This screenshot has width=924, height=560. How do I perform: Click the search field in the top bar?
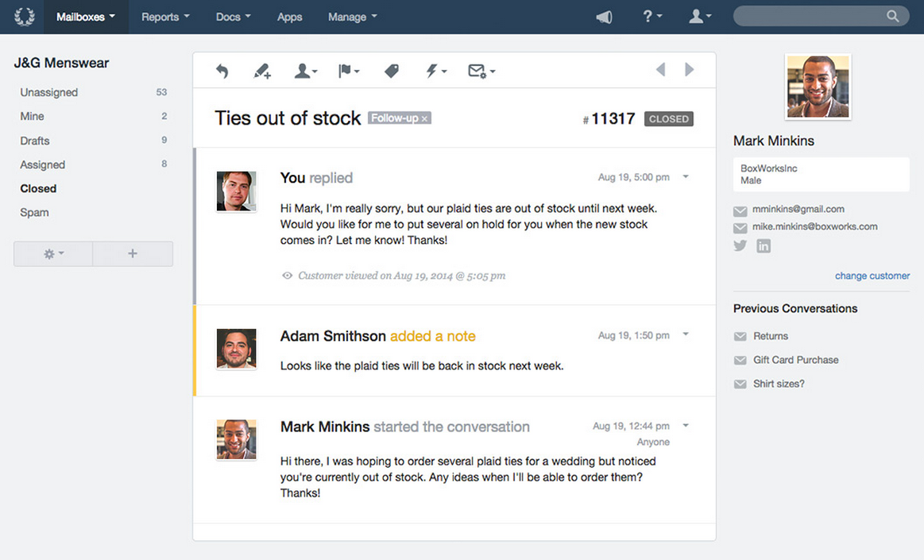[x=820, y=16]
